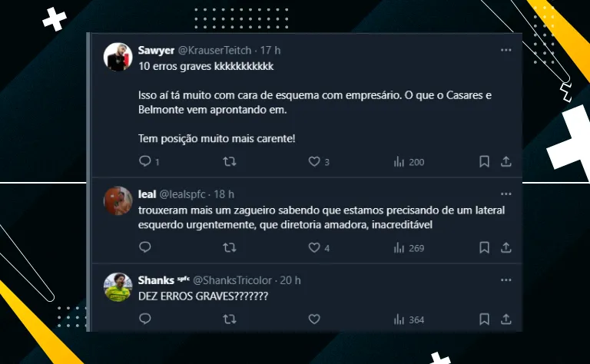Open Shanks' profile avatar picture
Image resolution: width=590 pixels, height=364 pixels.
point(118,287)
